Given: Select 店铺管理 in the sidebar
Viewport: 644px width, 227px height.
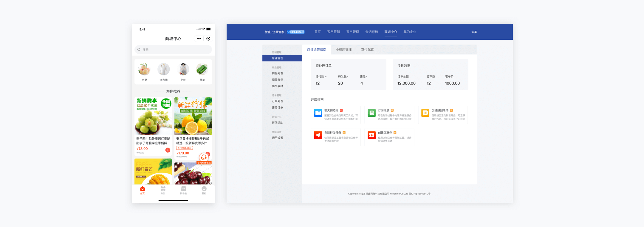Looking at the screenshot, I should coord(282,58).
